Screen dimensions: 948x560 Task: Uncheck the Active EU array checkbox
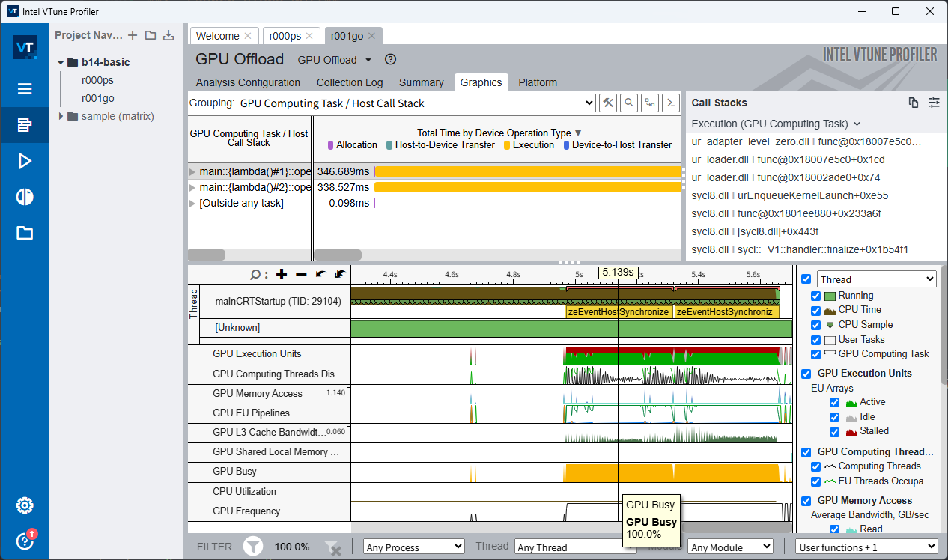pyautogui.click(x=835, y=402)
